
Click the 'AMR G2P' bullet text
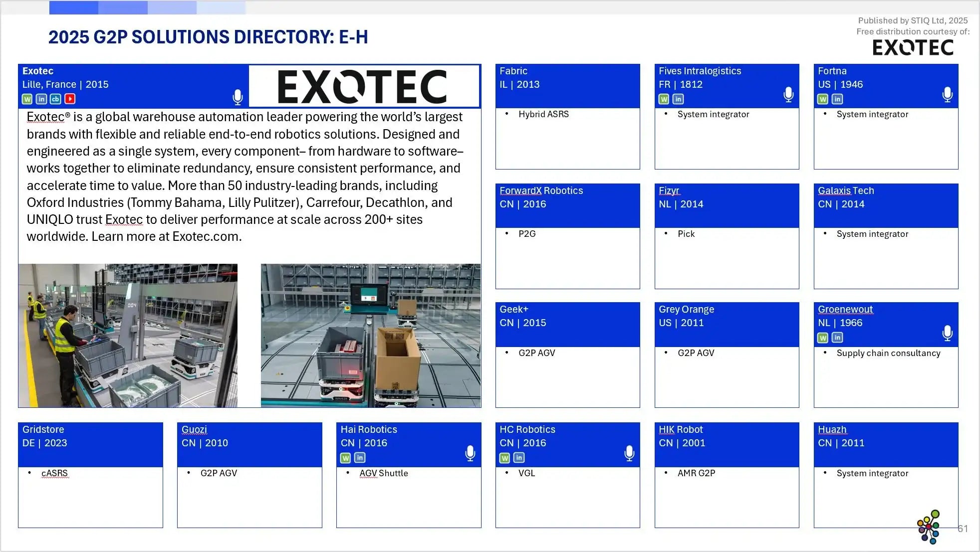click(x=696, y=473)
